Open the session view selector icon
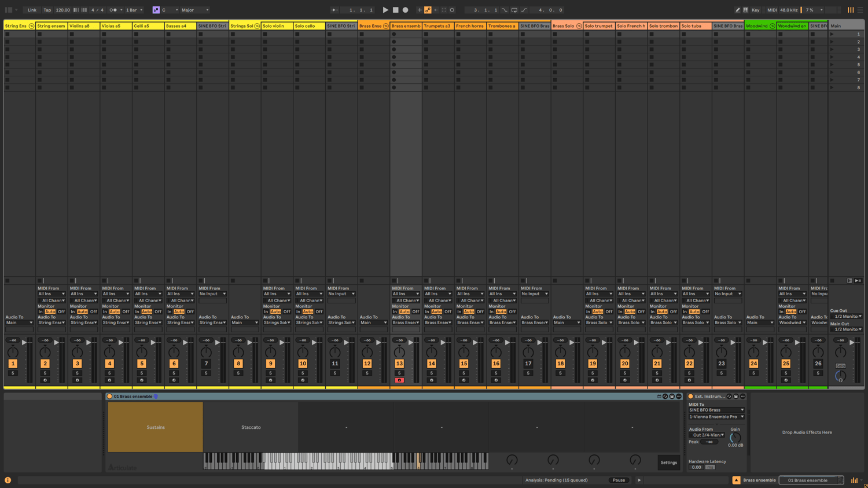This screenshot has height=488, width=868. [x=851, y=10]
